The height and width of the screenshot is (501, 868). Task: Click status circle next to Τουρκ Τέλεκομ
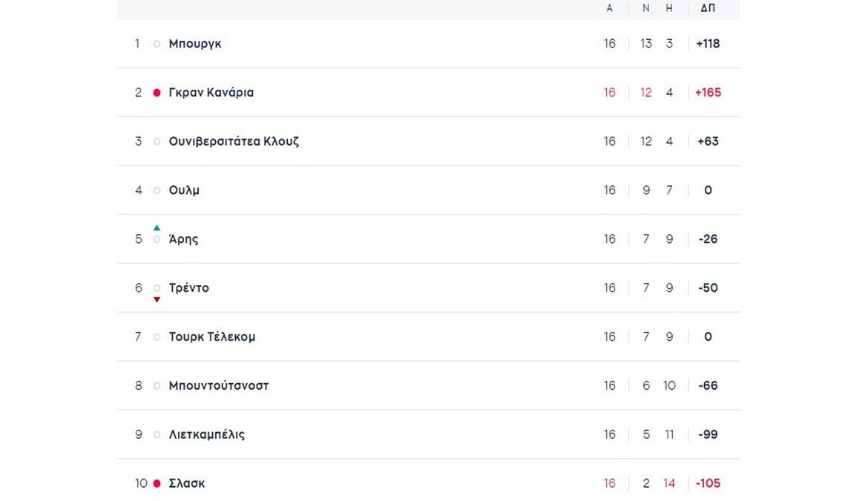pyautogui.click(x=157, y=337)
